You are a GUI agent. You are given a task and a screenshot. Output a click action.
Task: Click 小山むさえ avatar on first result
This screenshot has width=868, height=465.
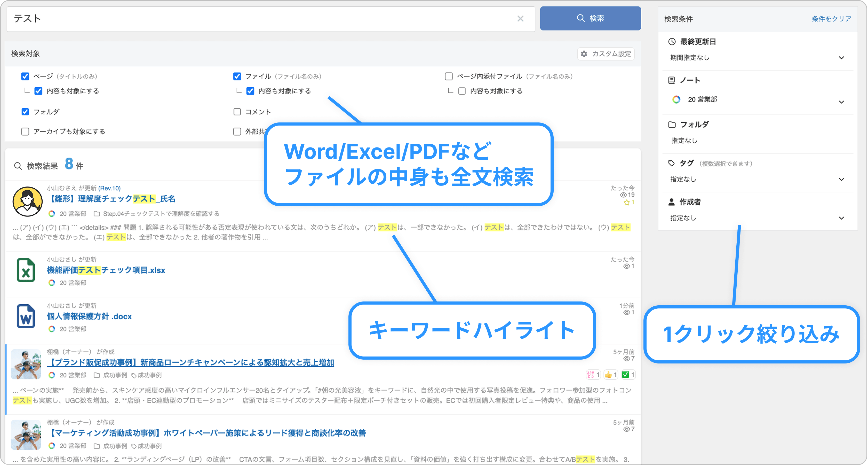(27, 202)
